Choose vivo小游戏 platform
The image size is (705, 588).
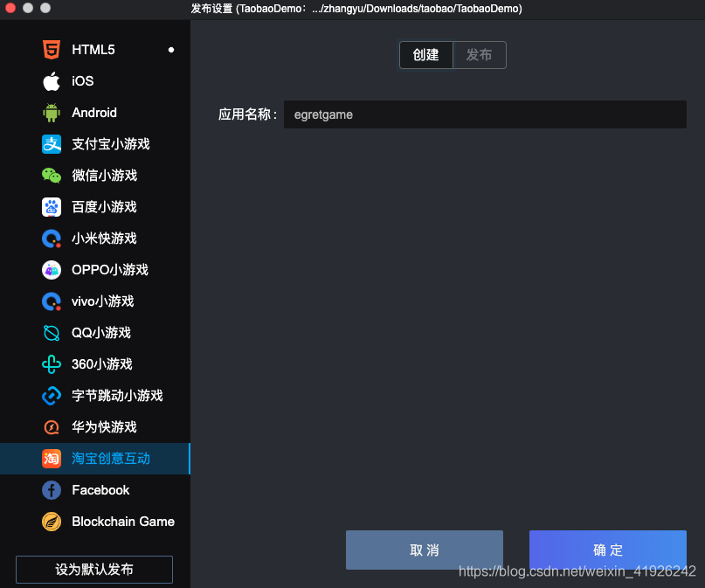tap(95, 301)
